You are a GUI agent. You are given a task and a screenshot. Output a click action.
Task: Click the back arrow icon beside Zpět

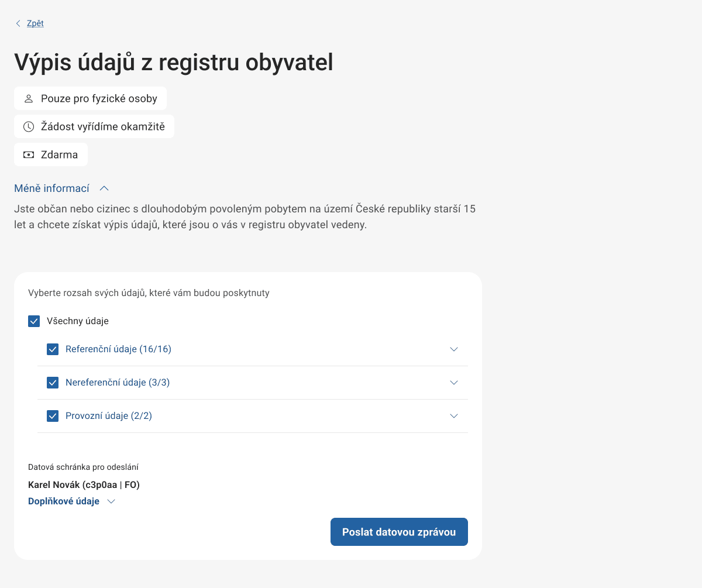18,23
